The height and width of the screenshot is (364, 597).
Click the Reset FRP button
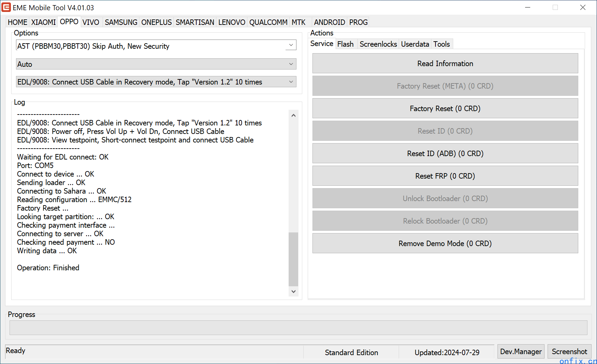click(445, 176)
